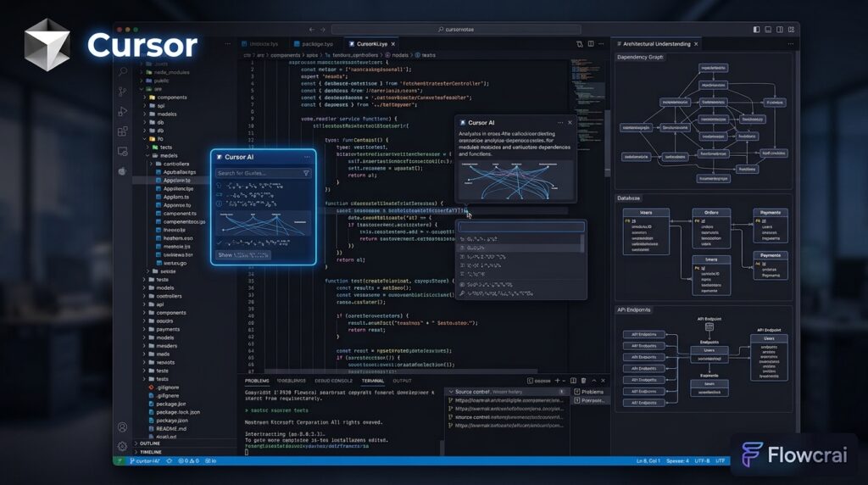Close the bottom terminal panel

(x=604, y=381)
